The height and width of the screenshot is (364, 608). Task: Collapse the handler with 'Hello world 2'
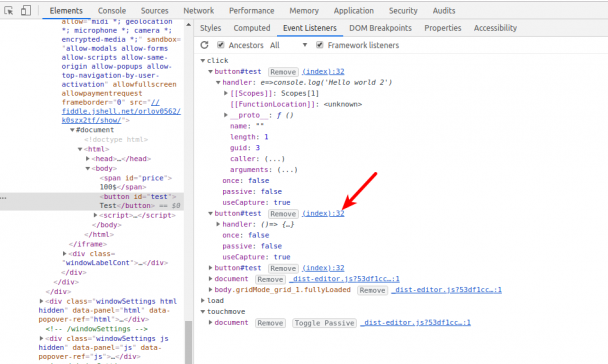click(218, 82)
